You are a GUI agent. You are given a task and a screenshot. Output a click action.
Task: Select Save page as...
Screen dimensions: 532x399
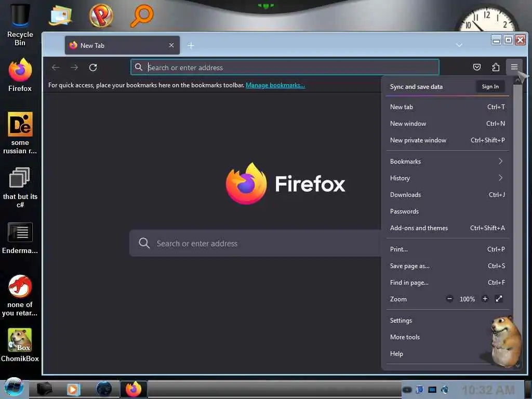[447, 266]
